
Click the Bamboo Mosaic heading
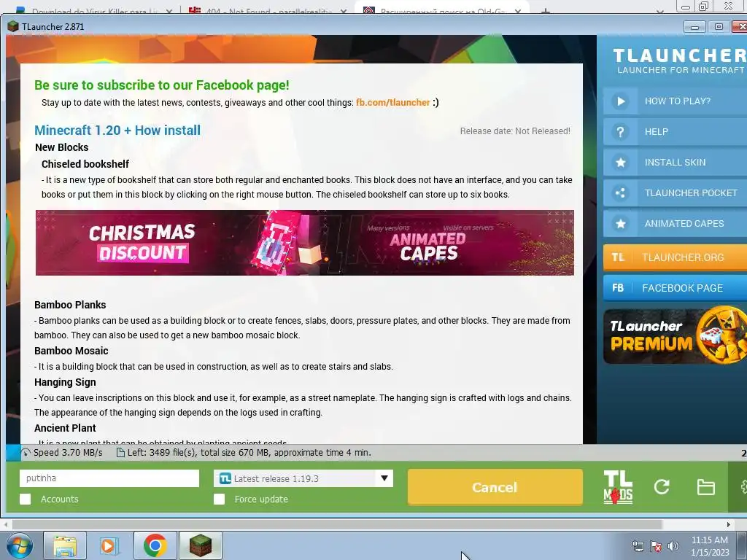(71, 351)
